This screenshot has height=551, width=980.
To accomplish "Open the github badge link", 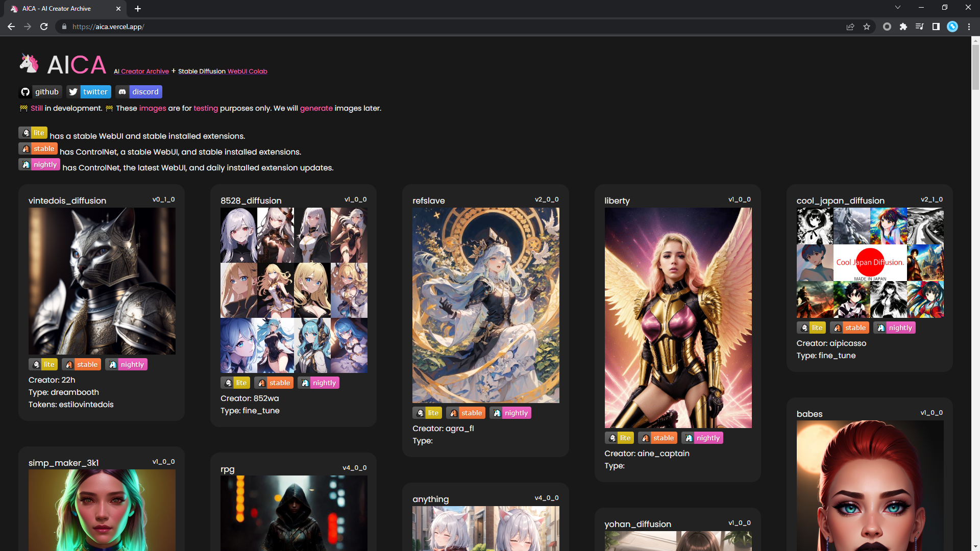I will tap(40, 92).
